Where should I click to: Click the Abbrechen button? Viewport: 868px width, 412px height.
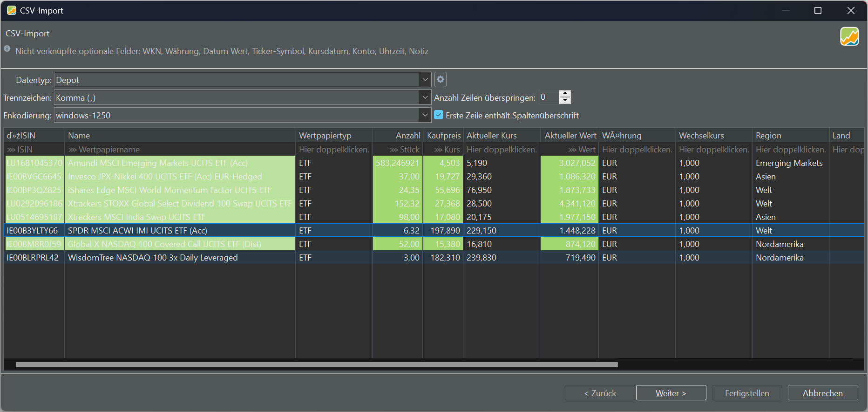pyautogui.click(x=823, y=393)
